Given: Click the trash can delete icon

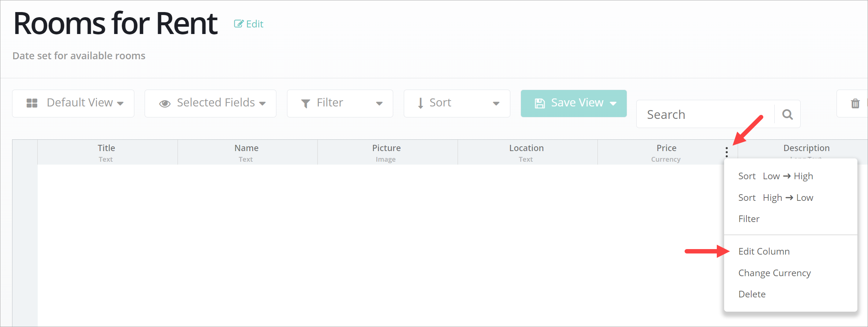Looking at the screenshot, I should (855, 104).
